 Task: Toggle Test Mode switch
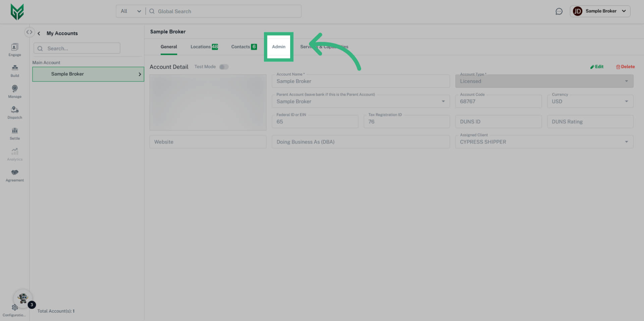(224, 67)
